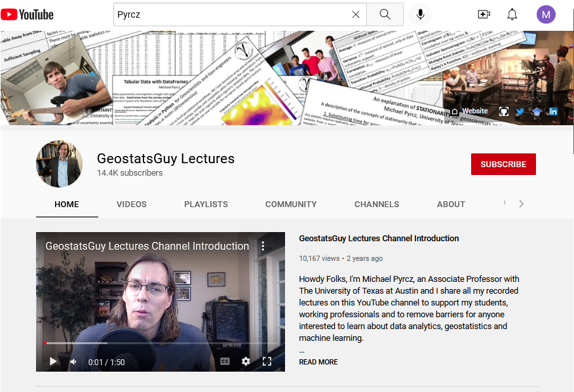The image size is (574, 392).
Task: Seek along the video progress bar
Action: (x=161, y=343)
